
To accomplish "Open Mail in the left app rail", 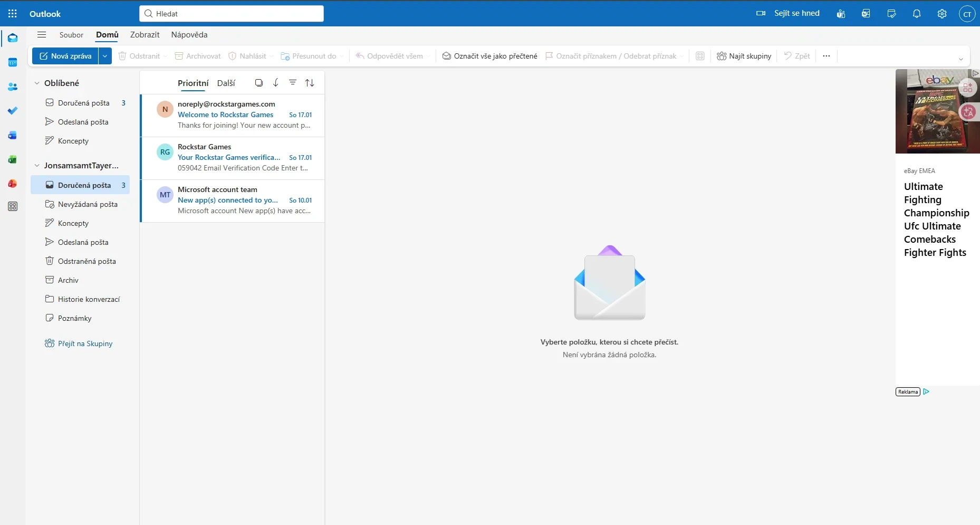I will pyautogui.click(x=13, y=38).
